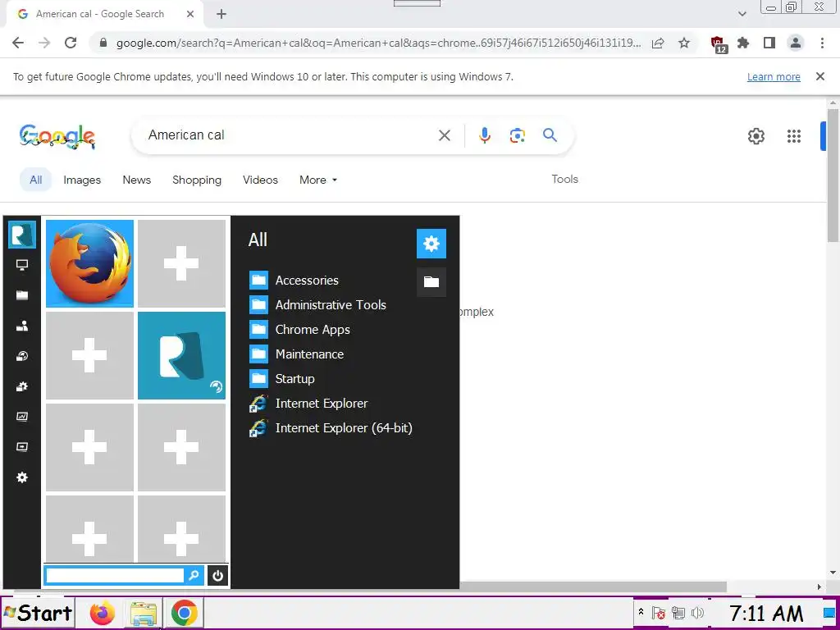Submit the Google search with the magnifier icon
Image resolution: width=840 pixels, height=630 pixels.
pyautogui.click(x=550, y=135)
